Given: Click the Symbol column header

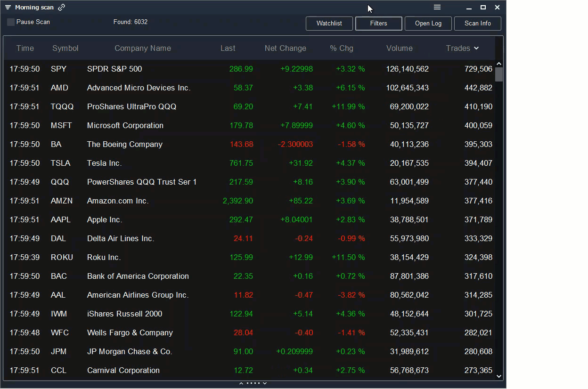Looking at the screenshot, I should (x=65, y=48).
